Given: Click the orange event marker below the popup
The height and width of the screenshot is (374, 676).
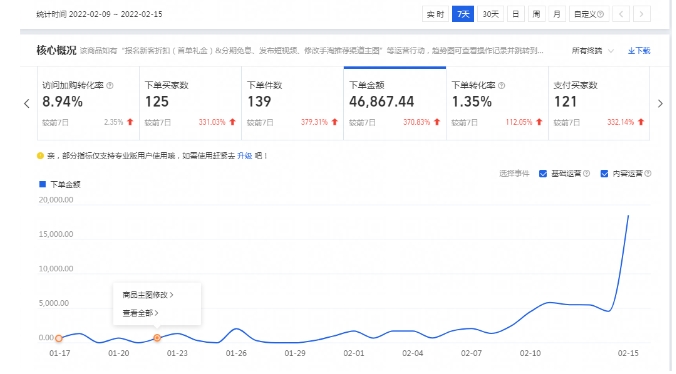Looking at the screenshot, I should (x=157, y=338).
